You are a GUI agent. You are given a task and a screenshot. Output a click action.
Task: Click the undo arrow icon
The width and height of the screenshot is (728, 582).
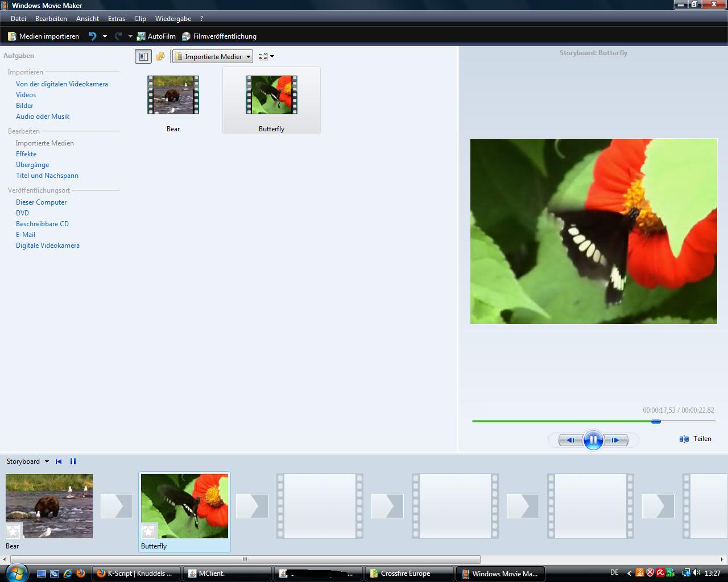92,36
